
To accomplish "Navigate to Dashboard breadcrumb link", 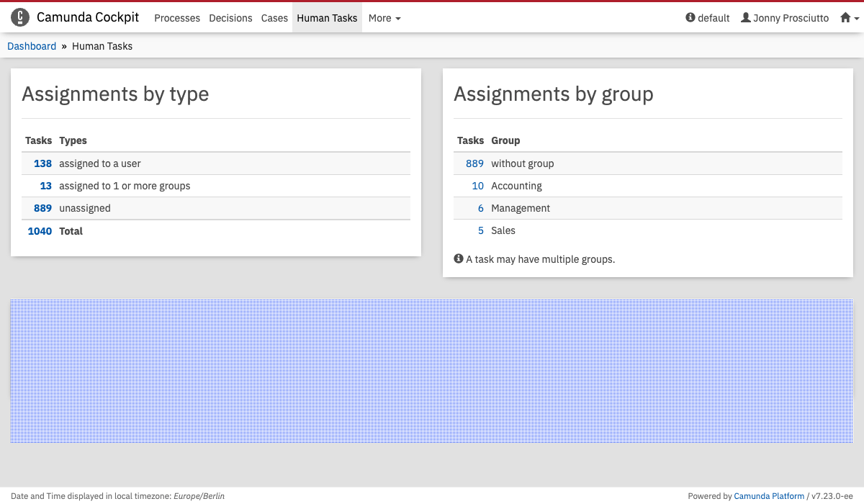I will pyautogui.click(x=32, y=46).
